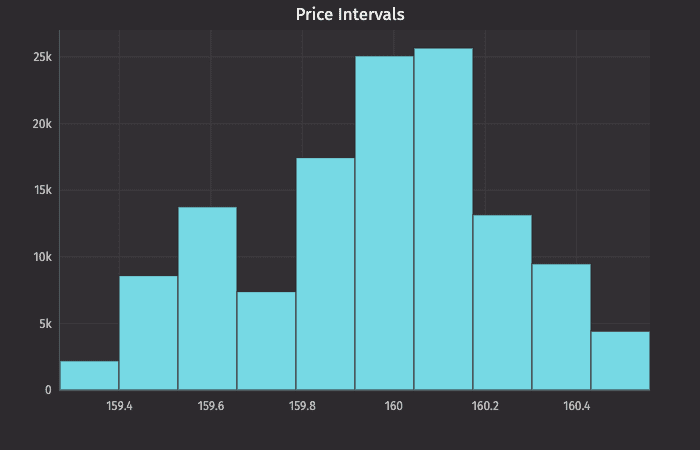Select the sixth bar, reaching 25k
Image resolution: width=700 pixels, height=450 pixels.
(384, 222)
